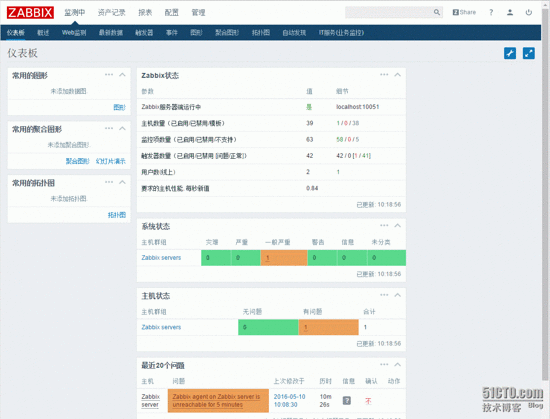Click the 图形 link in favourites widget

[119, 107]
